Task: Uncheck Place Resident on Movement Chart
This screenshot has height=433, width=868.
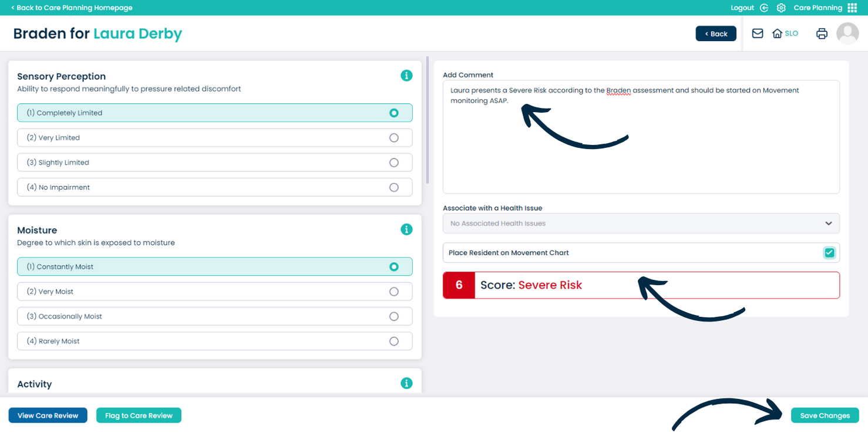Action: point(829,253)
